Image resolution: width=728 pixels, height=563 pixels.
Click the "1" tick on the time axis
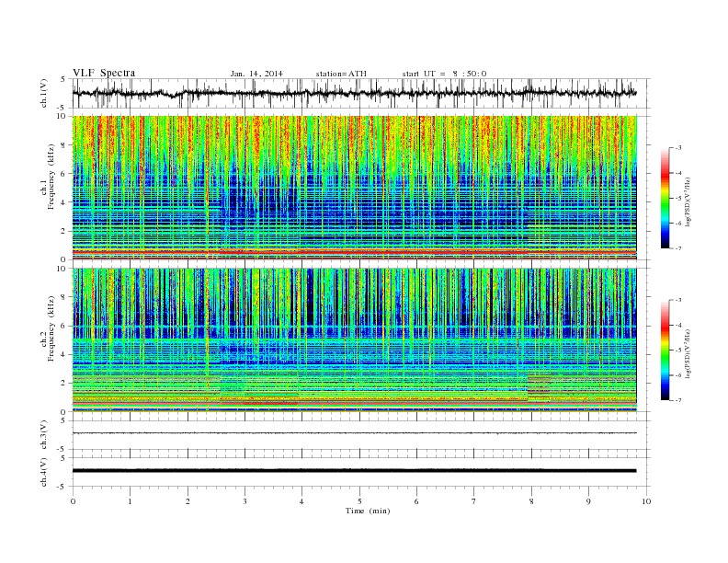click(x=131, y=501)
